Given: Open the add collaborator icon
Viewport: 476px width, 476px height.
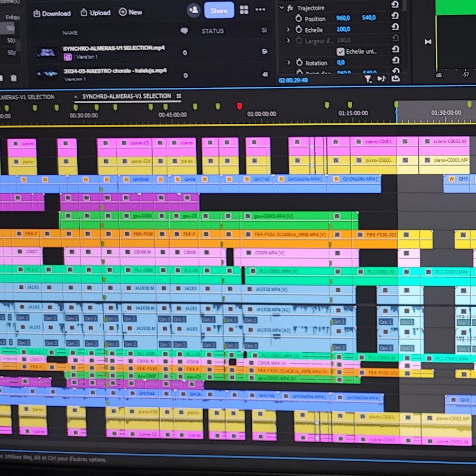Looking at the screenshot, I should pos(194,10).
